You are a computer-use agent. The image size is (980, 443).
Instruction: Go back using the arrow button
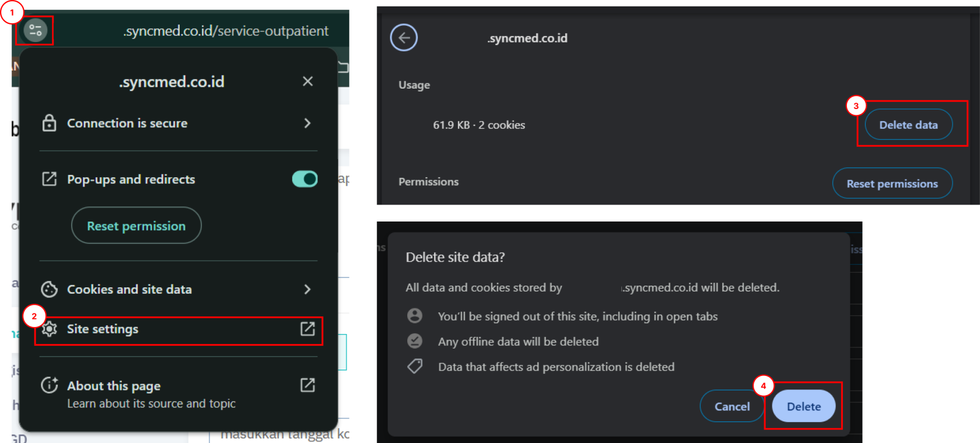pyautogui.click(x=404, y=38)
